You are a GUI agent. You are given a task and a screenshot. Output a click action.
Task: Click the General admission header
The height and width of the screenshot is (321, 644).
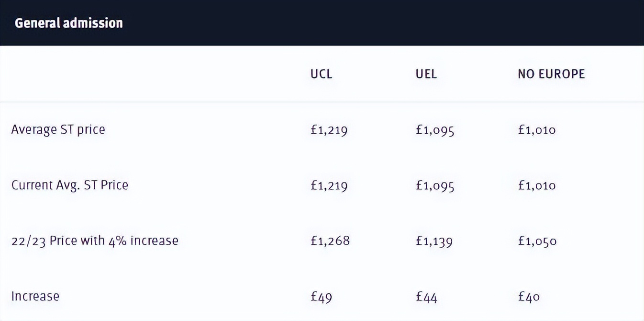[x=69, y=23]
